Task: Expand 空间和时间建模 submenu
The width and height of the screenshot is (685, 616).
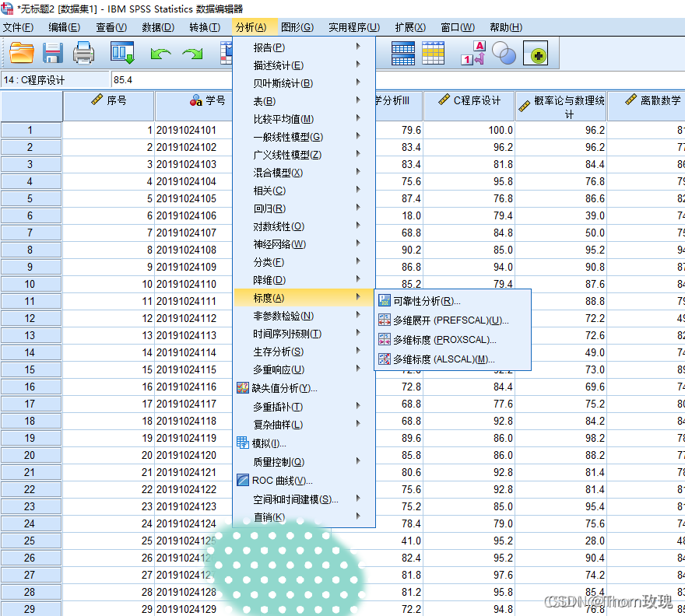Action: 304,499
